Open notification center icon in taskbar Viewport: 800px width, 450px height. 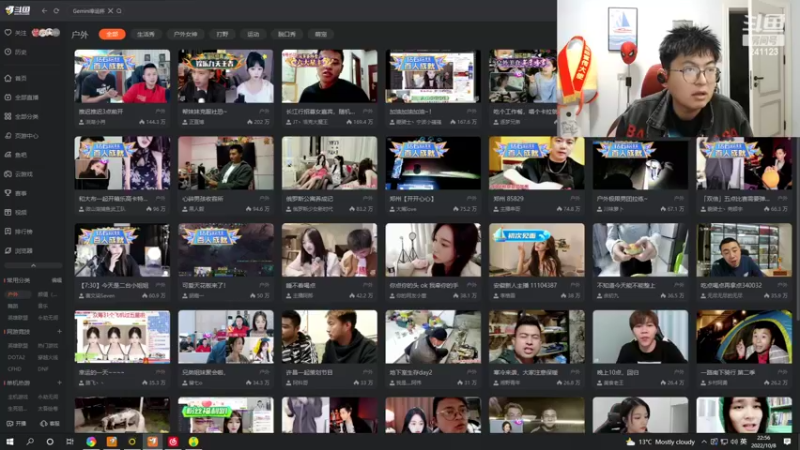click(x=788, y=442)
